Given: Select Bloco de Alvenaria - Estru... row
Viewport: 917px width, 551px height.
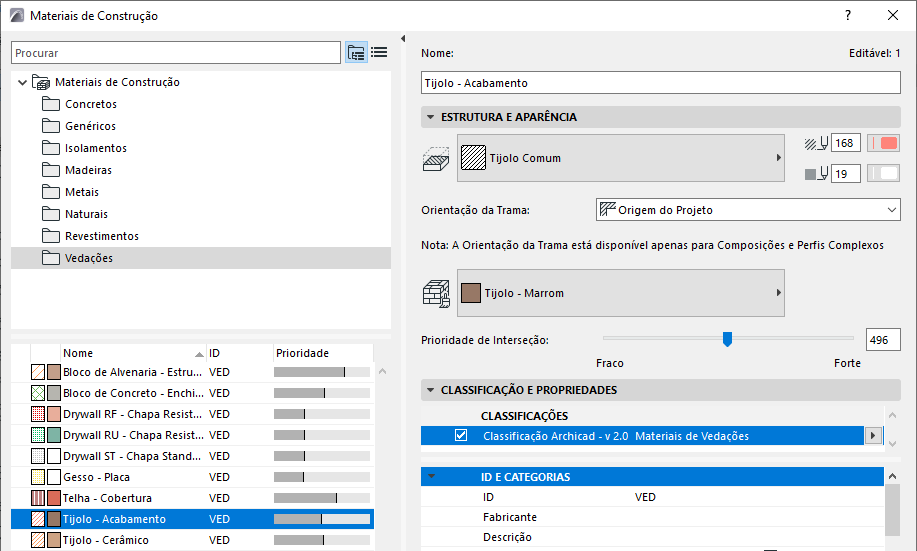Looking at the screenshot, I should coord(192,372).
